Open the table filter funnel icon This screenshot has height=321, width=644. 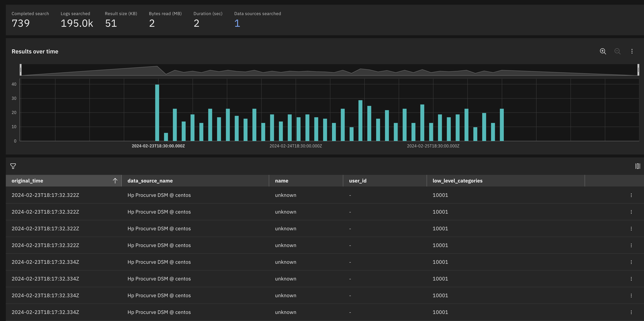click(13, 166)
